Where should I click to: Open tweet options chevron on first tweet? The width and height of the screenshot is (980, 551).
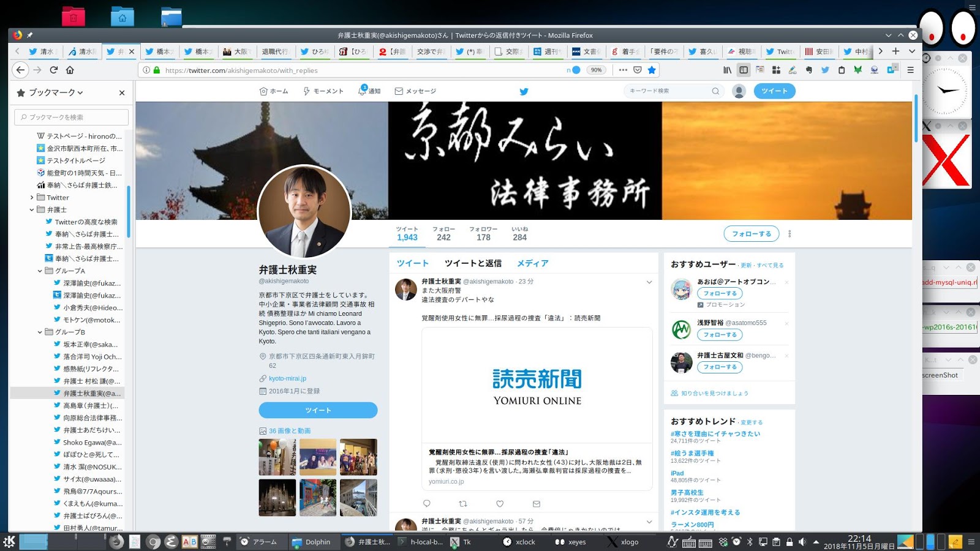(649, 282)
